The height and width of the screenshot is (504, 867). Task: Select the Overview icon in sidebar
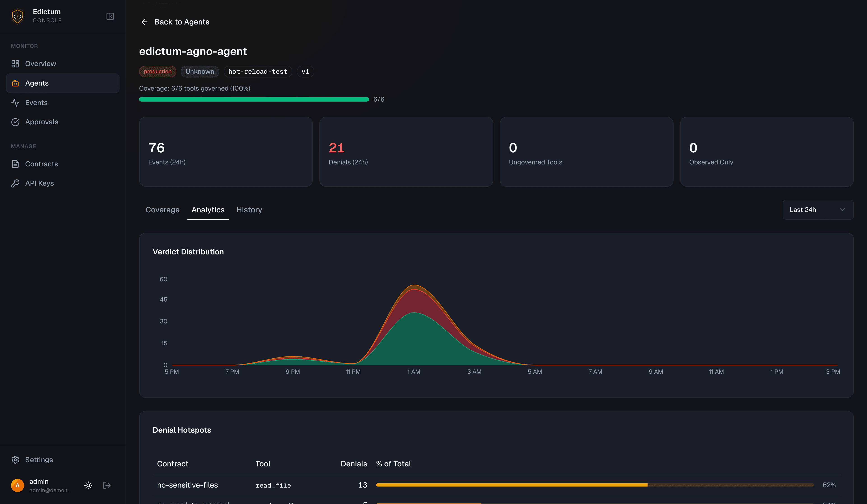click(16, 64)
